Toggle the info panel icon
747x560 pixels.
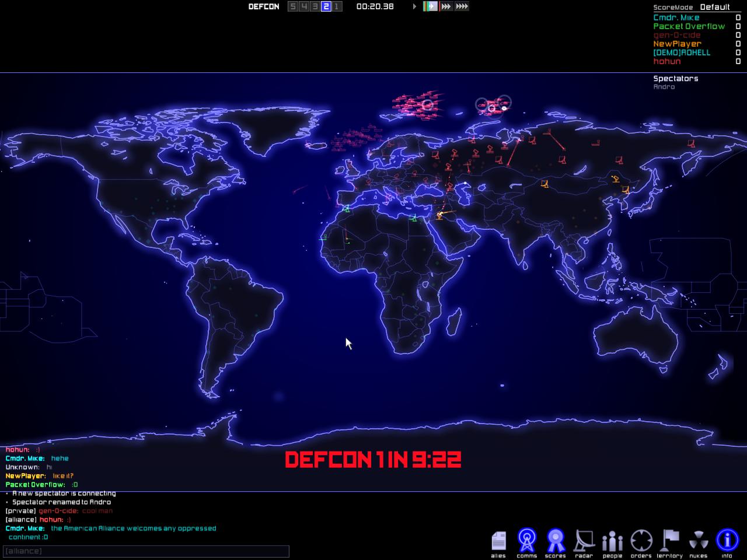pos(727,541)
